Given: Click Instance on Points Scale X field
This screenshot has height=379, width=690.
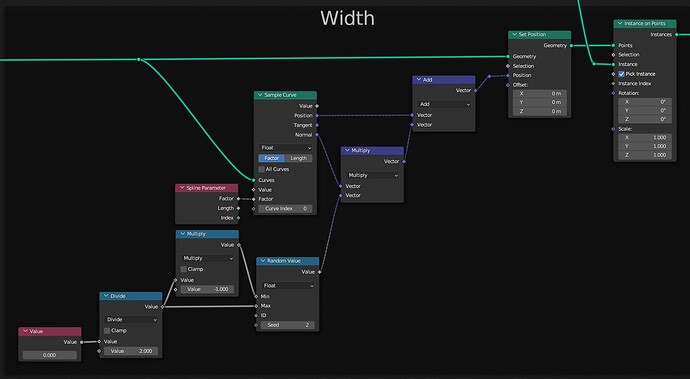Looking at the screenshot, I should [645, 138].
